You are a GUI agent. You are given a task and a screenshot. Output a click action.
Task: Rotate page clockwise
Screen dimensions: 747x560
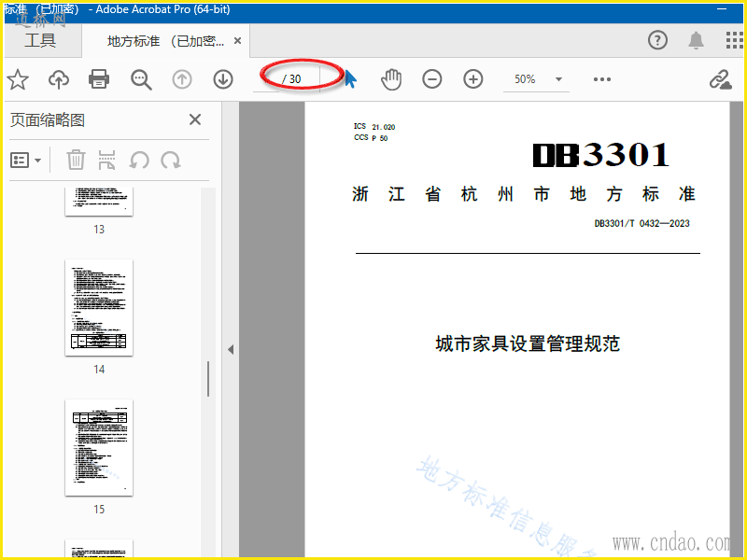pos(171,161)
